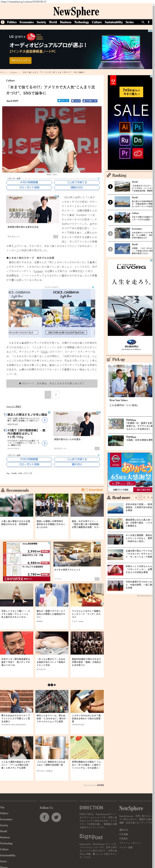155x868 pixels.
Task: Click the Ranking number 1 badge
Action: (110, 186)
